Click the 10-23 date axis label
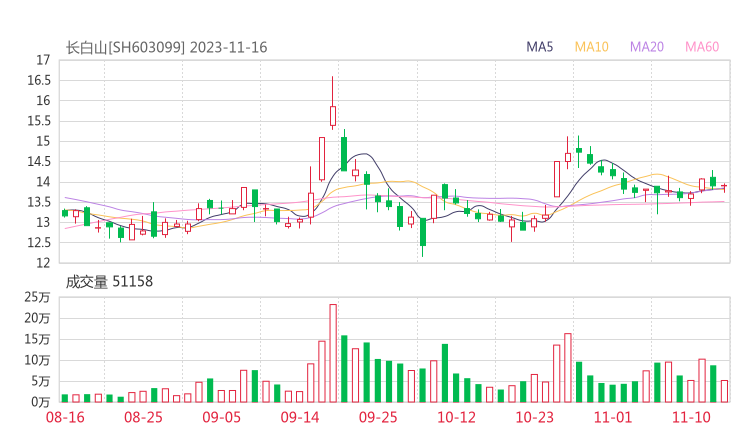The width and height of the screenshot is (740, 440). pos(534,417)
